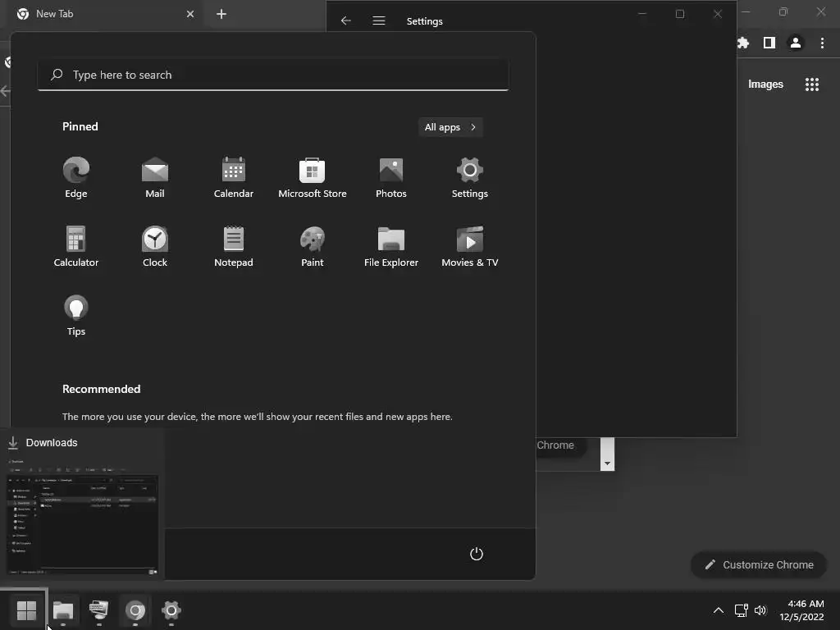Launch the Calendar app

pyautogui.click(x=234, y=178)
